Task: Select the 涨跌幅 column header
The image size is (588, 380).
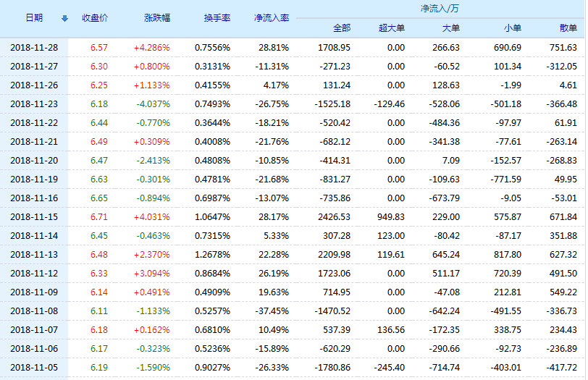Action: (x=157, y=17)
